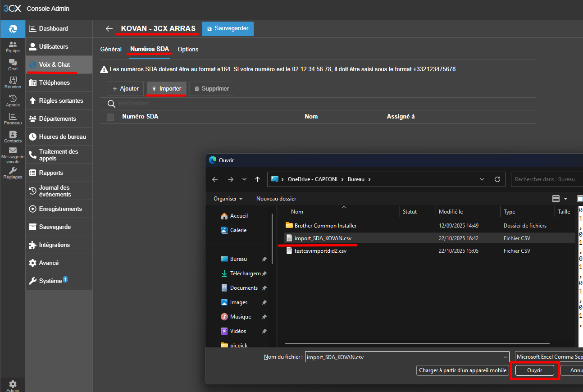This screenshot has height=392, width=583.
Task: Click the Supprimer button
Action: (x=212, y=89)
